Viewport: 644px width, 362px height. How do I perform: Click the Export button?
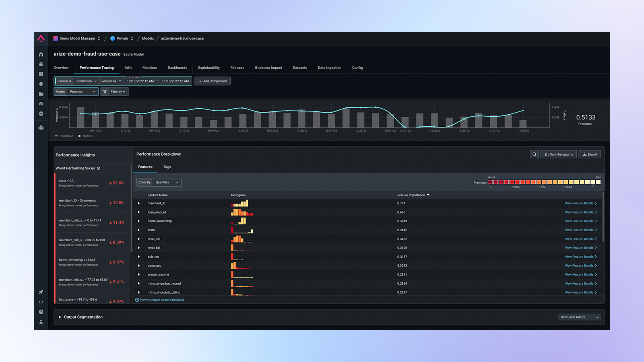(590, 154)
